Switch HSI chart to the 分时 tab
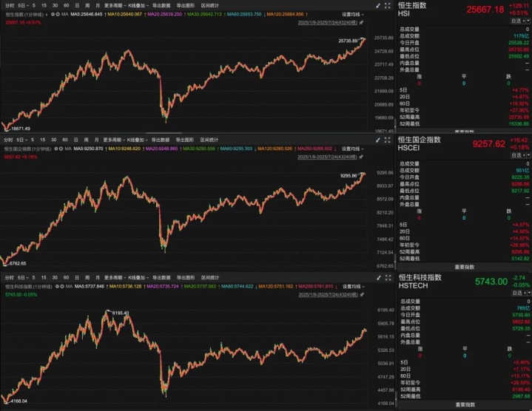This screenshot has height=411, width=532. [10, 6]
